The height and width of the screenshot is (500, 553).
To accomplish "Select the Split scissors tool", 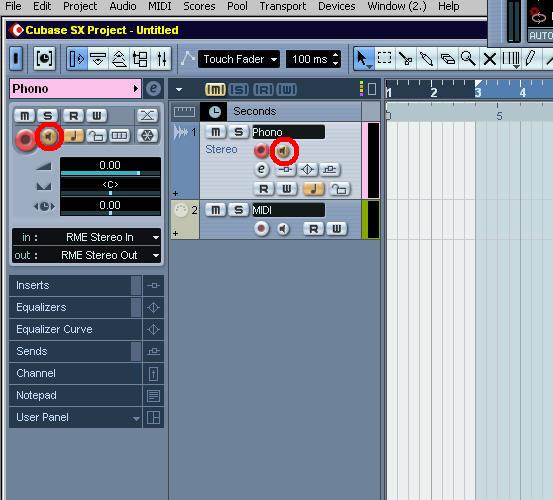I will tap(406, 59).
